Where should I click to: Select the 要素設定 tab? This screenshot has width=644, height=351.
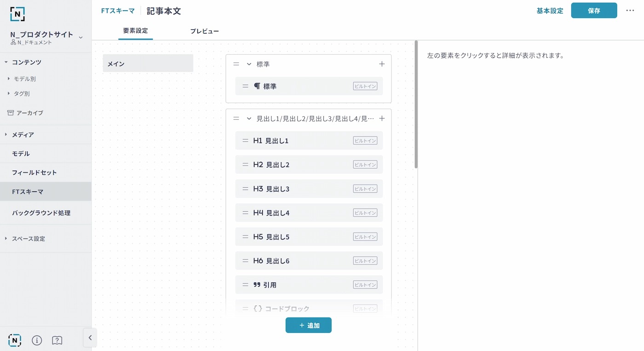pyautogui.click(x=135, y=31)
